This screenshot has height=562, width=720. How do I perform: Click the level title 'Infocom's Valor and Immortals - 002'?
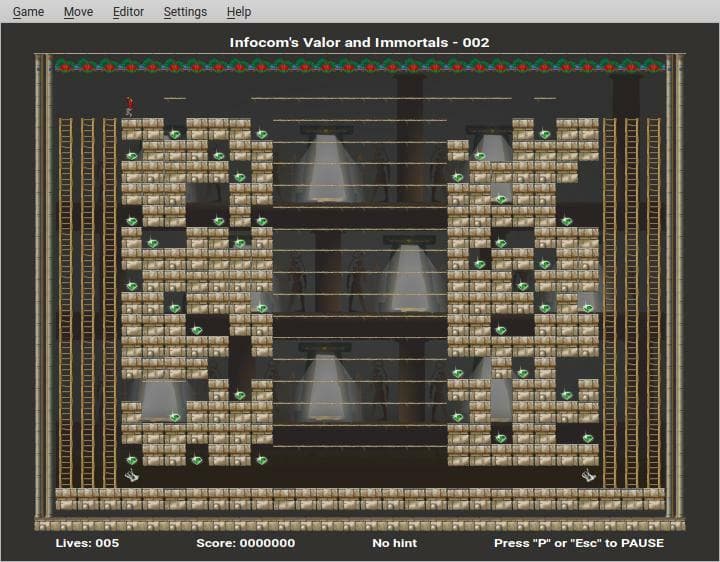(360, 43)
